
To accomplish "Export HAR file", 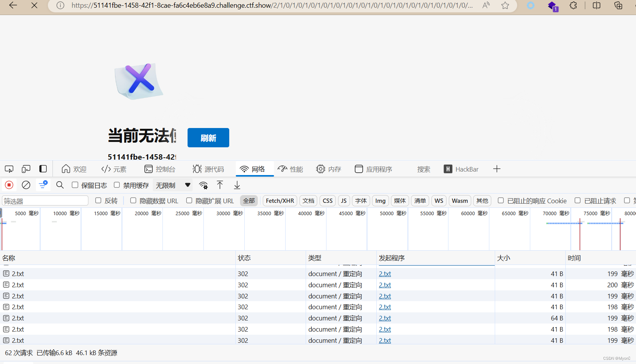I will point(237,185).
